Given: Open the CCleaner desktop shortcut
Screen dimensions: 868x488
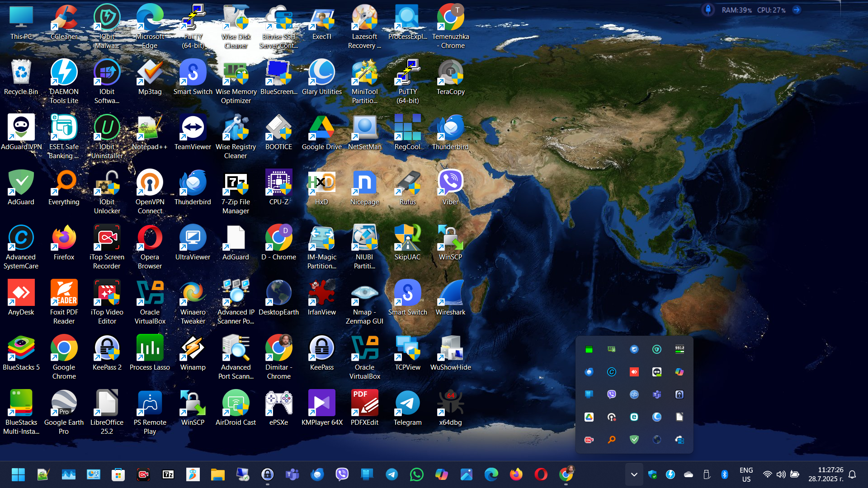Looking at the screenshot, I should click(x=64, y=23).
